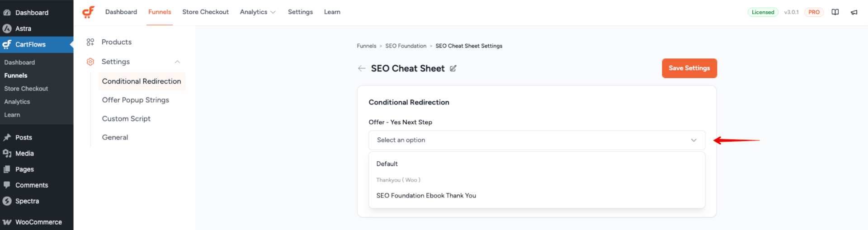Collapse the Settings section chevron
The width and height of the screenshot is (868, 230).
[x=177, y=62]
